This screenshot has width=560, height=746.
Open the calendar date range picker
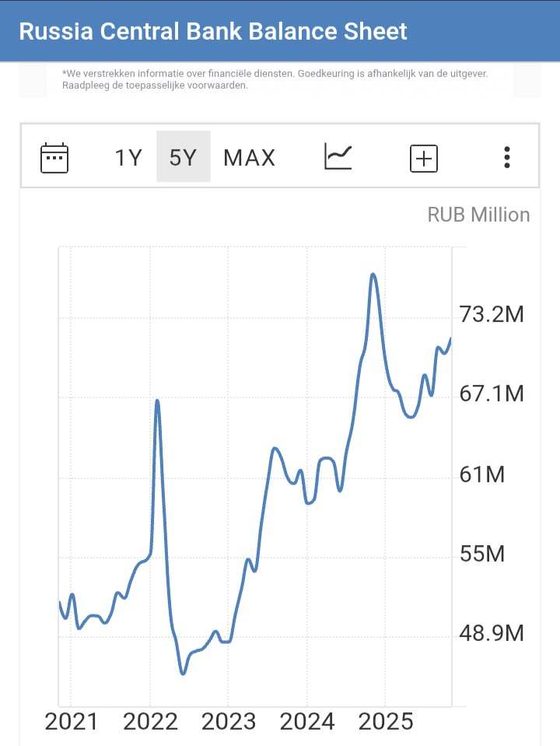click(54, 158)
